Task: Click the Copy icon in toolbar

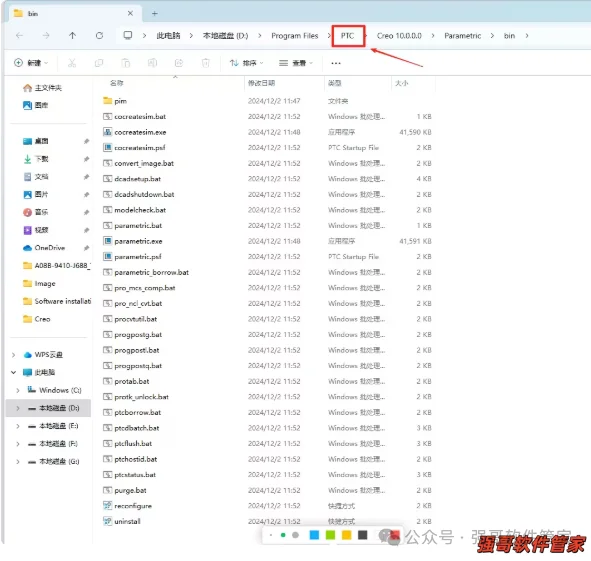Action: (x=99, y=63)
